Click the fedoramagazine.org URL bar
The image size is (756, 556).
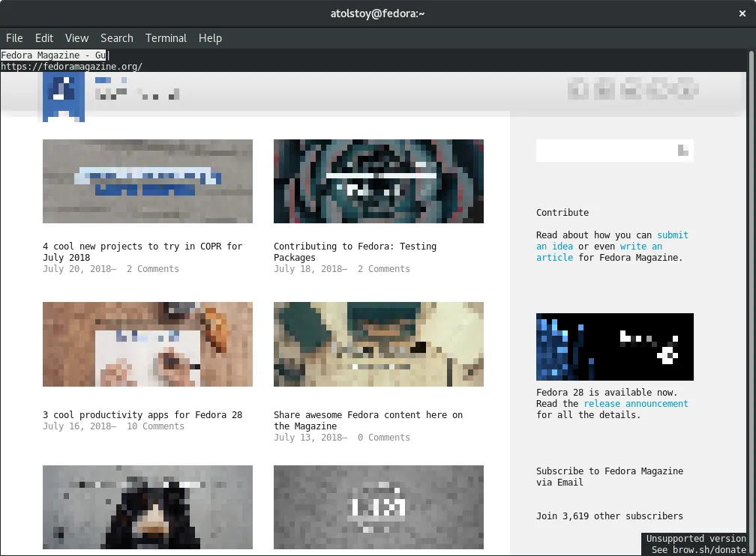coord(71,67)
